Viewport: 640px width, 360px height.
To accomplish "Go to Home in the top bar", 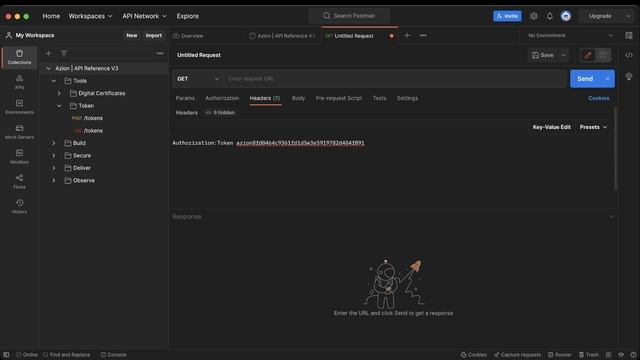I will point(51,16).
